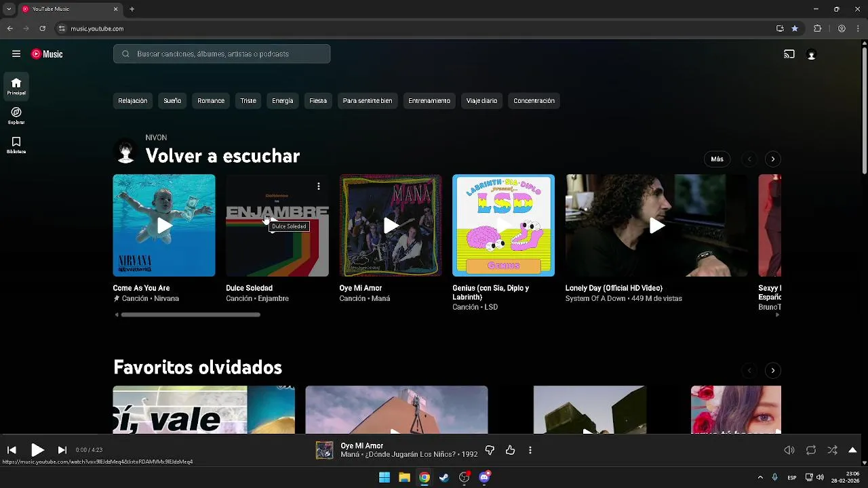Play Oye Mi Amor Maná cover
868x488 pixels.
click(x=391, y=226)
